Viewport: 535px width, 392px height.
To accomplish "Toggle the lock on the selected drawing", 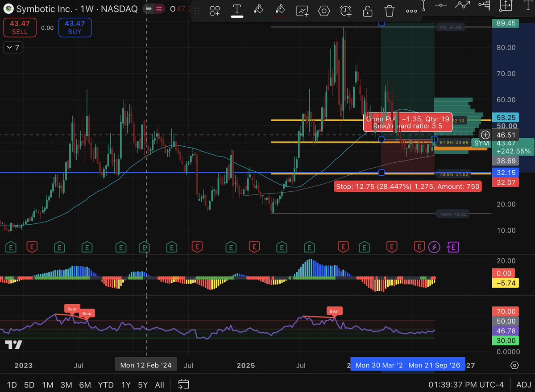I will point(368,11).
